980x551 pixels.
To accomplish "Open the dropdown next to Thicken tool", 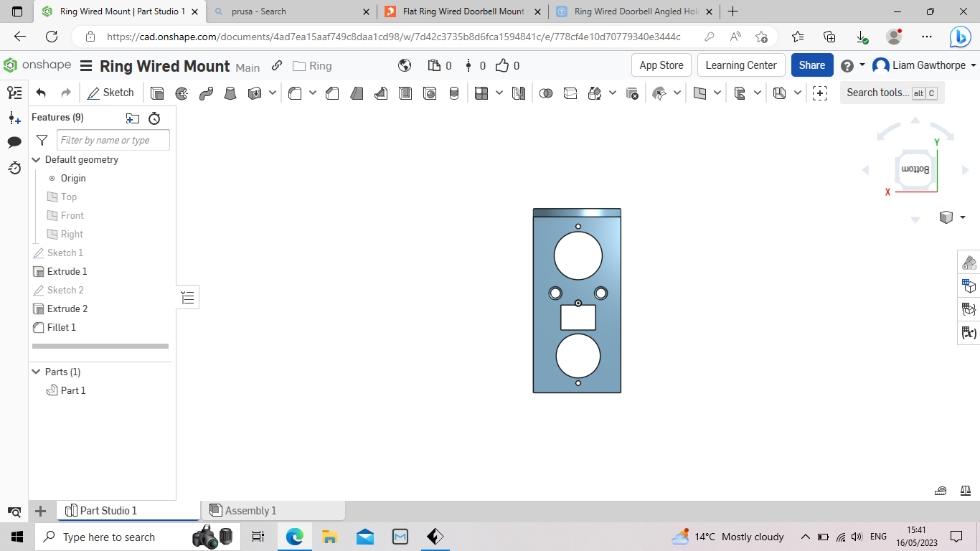I will (273, 93).
